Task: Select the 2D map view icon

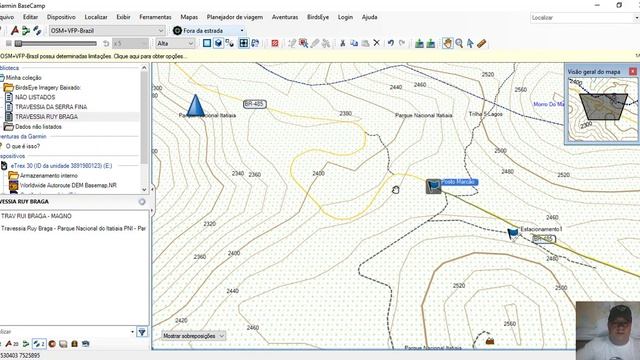Action: (x=207, y=43)
